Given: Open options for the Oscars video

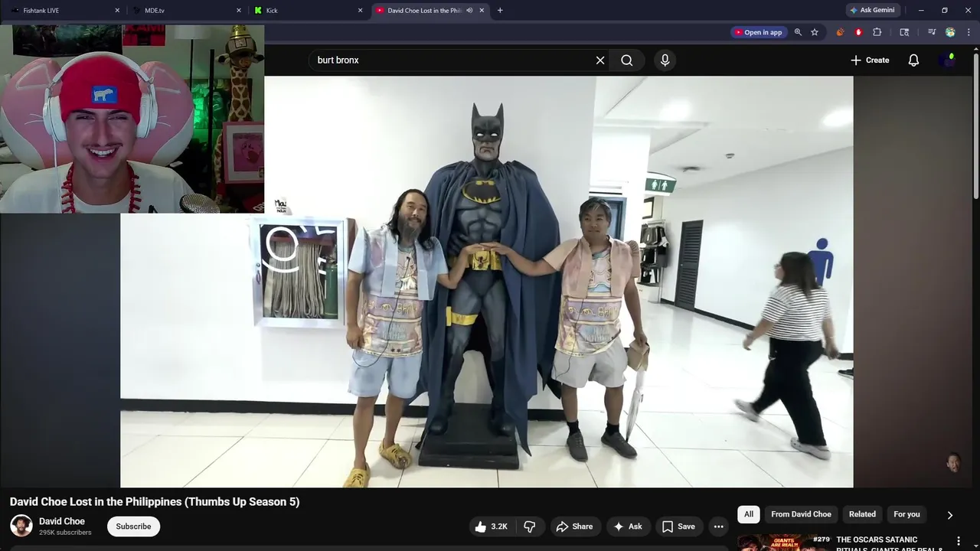Looking at the screenshot, I should 958,541.
